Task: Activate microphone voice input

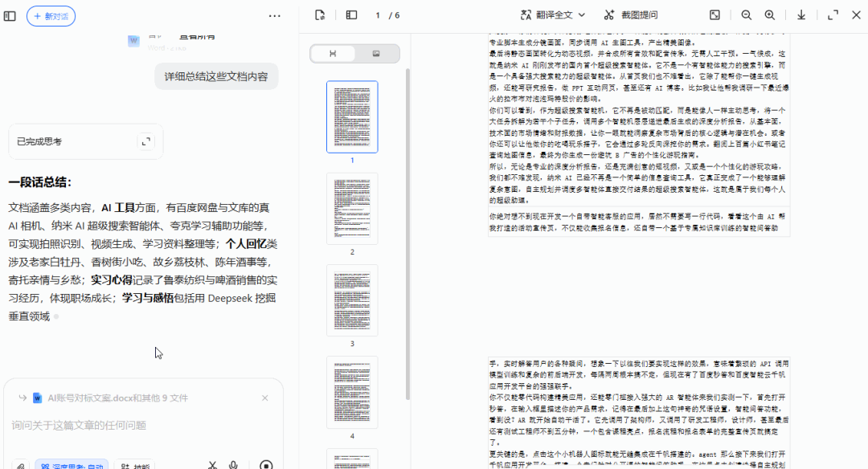Action: pyautogui.click(x=234, y=465)
